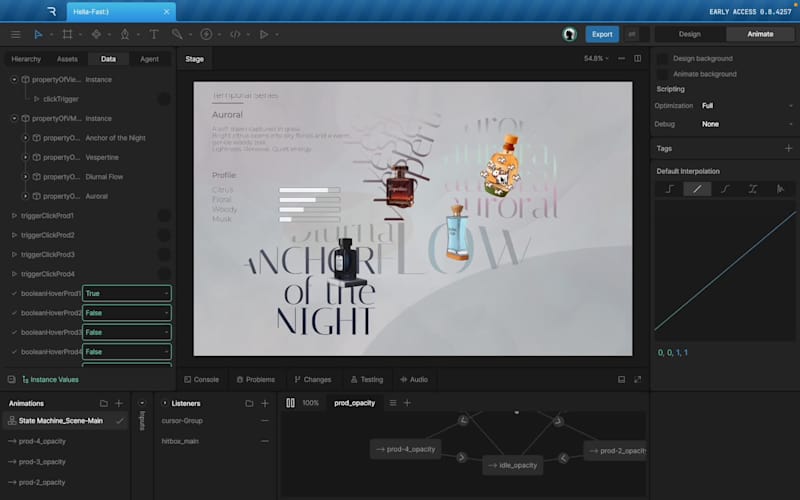Pause the state machine playback
800x500 pixels.
tap(290, 403)
